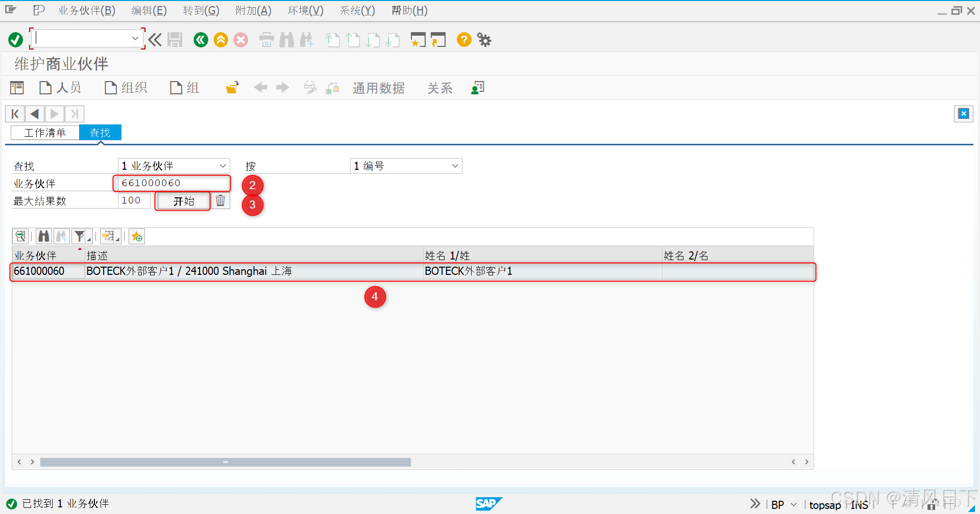Activate the filter icon on the result list
Image resolution: width=980 pixels, height=514 pixels.
(80, 236)
